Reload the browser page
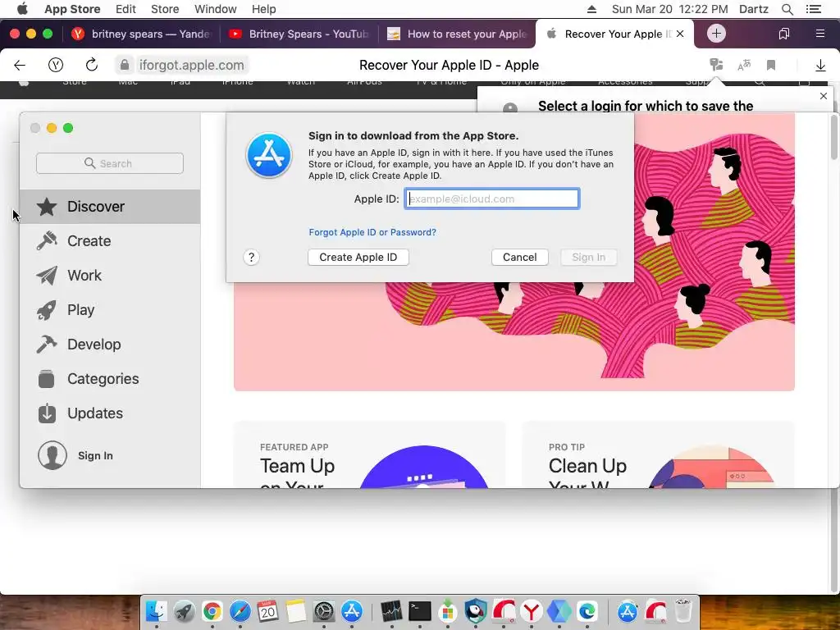Screen dimensions: 840x630 [92, 65]
